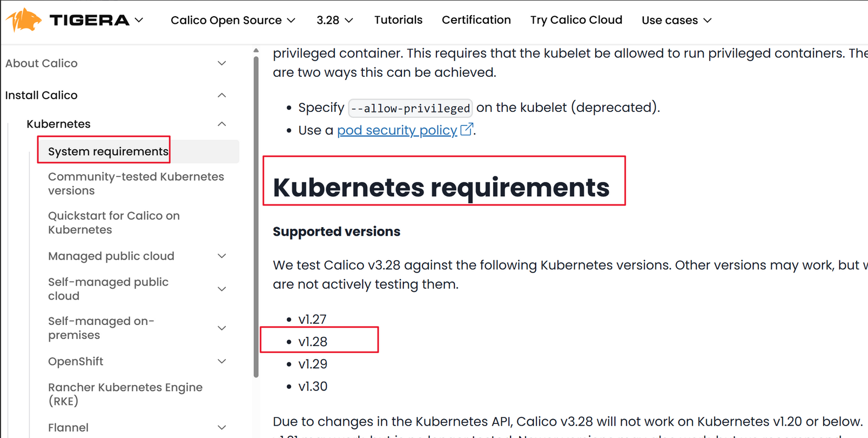Open the Use cases menu
Viewport: 868px width, 438px height.
point(676,21)
